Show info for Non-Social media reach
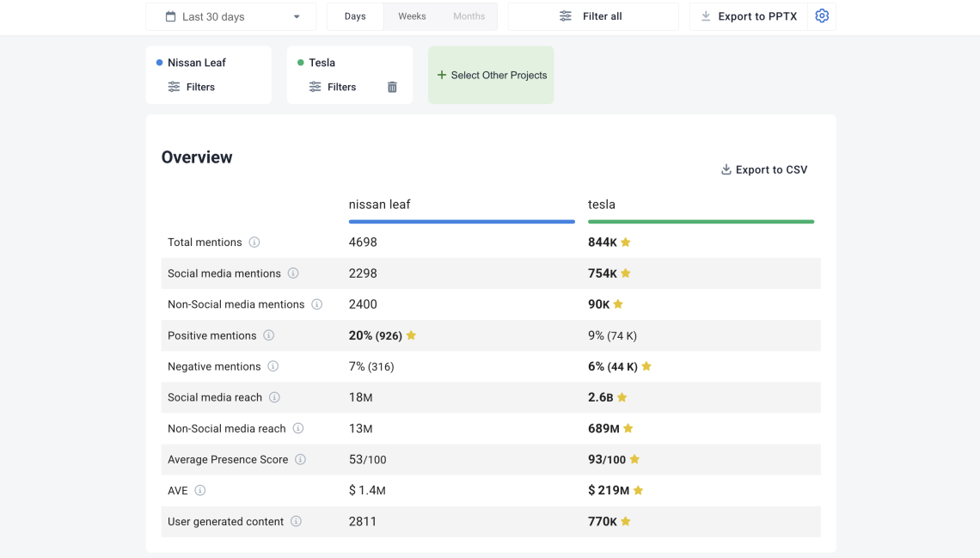Viewport: 980px width, 558px height. (298, 428)
